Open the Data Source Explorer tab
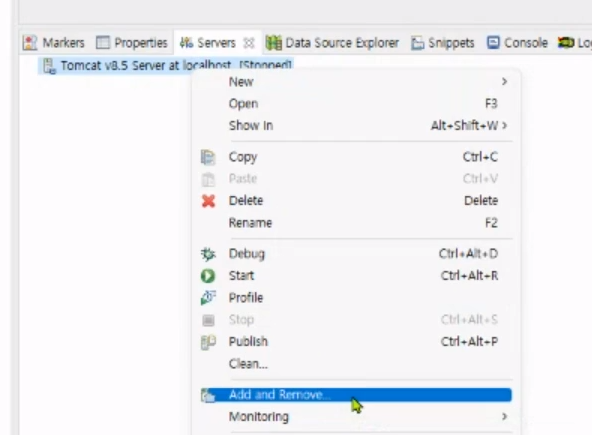This screenshot has height=435, width=592. [x=332, y=43]
